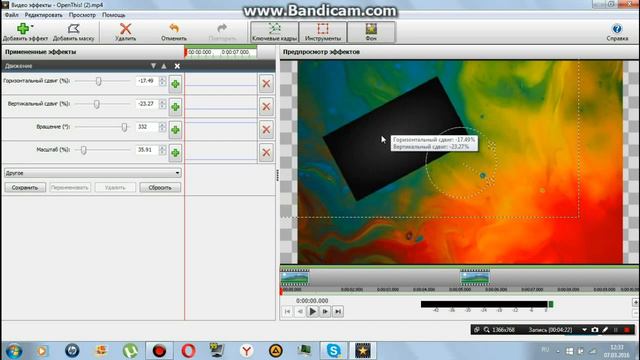The height and width of the screenshot is (360, 640).
Task: Click the Bandicam pencil draw icon
Action: 605,329
